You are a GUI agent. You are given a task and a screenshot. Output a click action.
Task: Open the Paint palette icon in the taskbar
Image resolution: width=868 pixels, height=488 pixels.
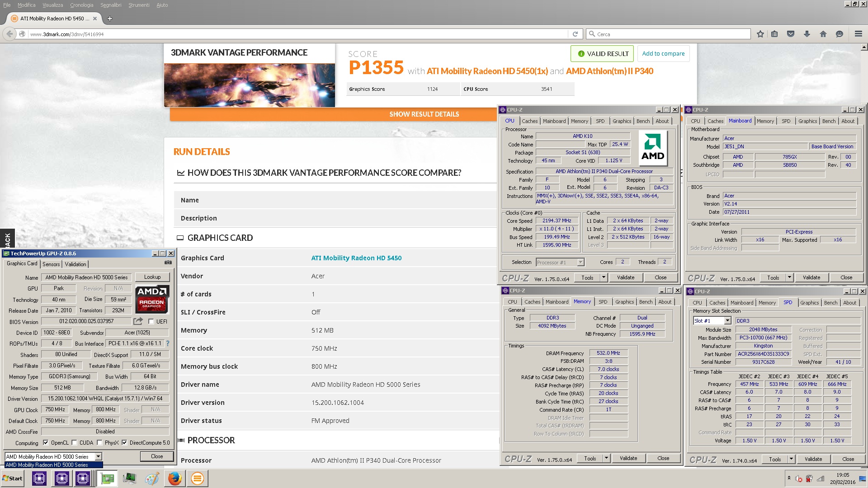152,479
